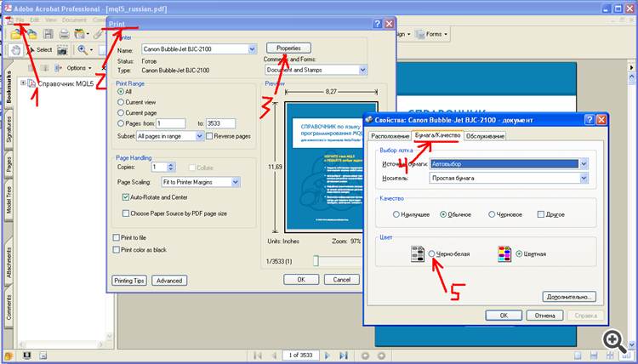Click the Print dialog help question icon
Viewport: 638px width, 364px height.
(377, 24)
